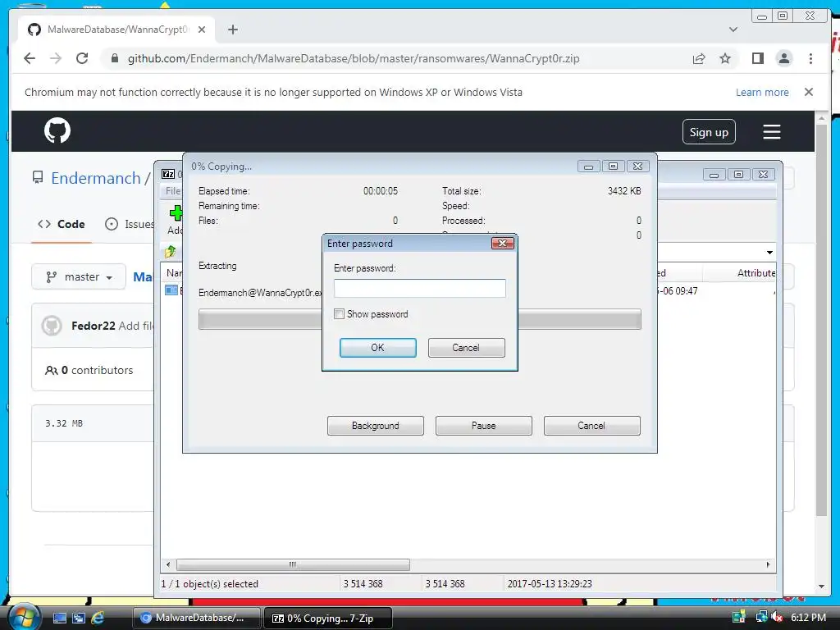Click the Sign up button on GitHub

(x=709, y=132)
